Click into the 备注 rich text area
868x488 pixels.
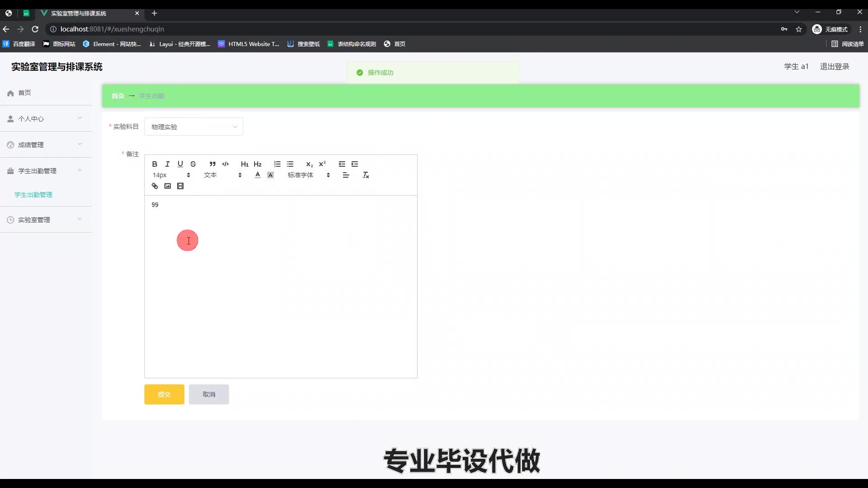(281, 286)
